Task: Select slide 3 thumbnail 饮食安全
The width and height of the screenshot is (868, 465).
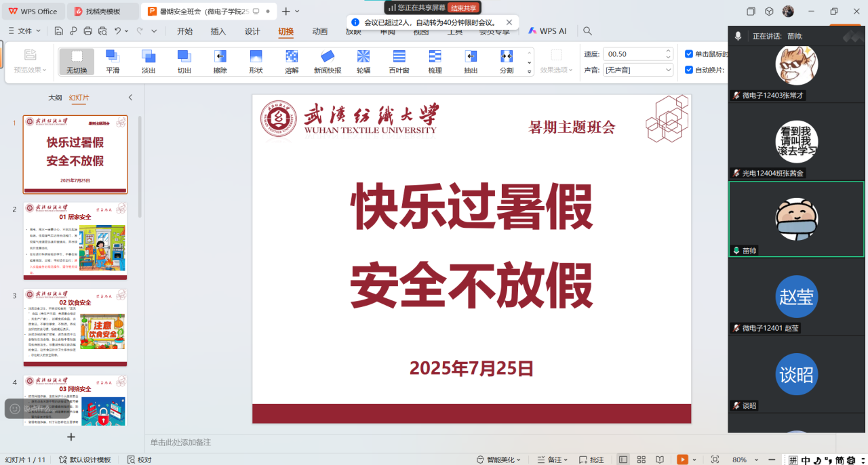Action: [75, 327]
